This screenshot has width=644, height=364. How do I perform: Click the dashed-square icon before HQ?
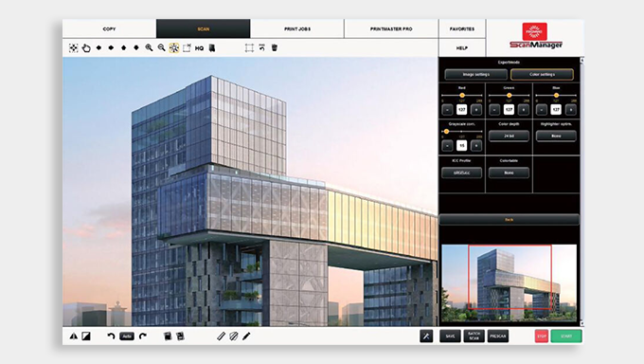tap(187, 48)
